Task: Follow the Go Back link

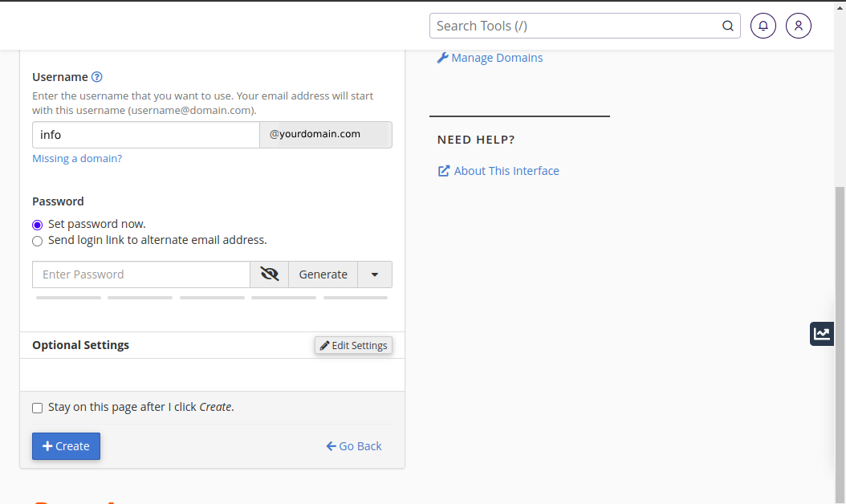Action: (354, 446)
